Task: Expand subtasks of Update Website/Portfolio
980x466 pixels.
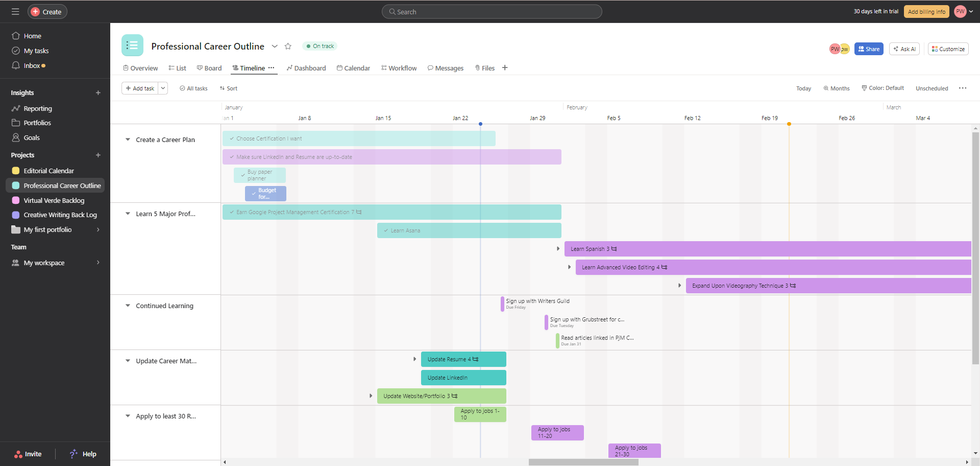Action: pyautogui.click(x=371, y=396)
